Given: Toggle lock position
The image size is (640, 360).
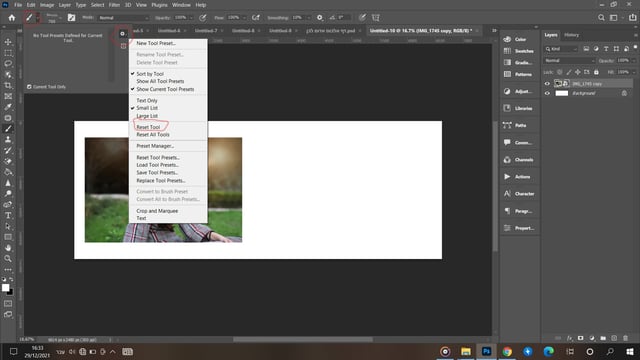Looking at the screenshot, I should click(x=578, y=72).
